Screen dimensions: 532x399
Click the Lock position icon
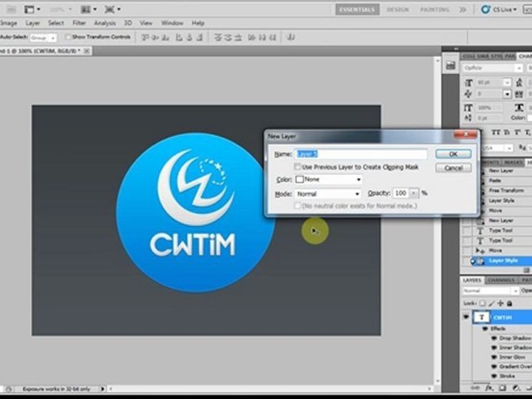[x=500, y=303]
